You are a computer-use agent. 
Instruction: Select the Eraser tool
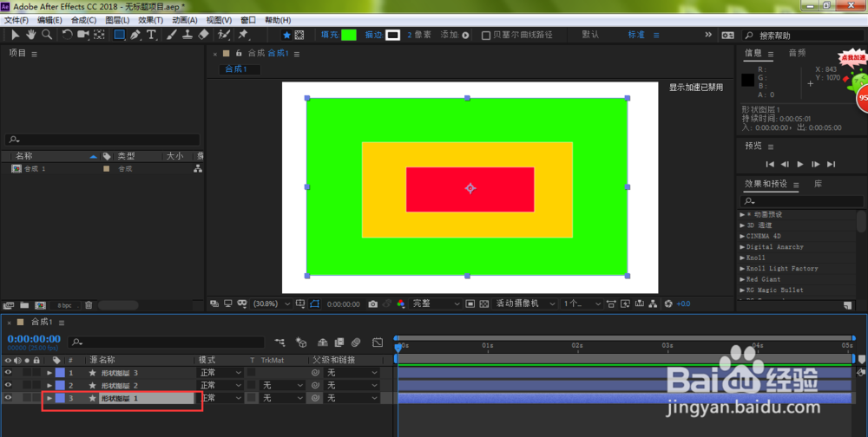click(203, 35)
